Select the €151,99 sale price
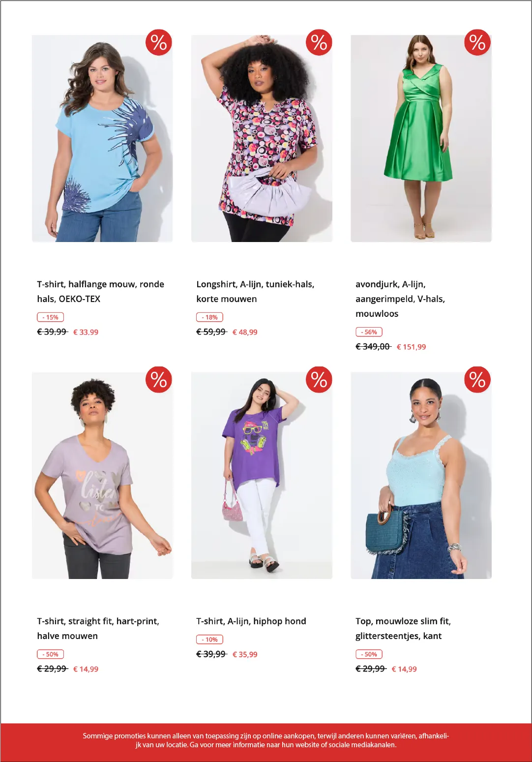This screenshot has height=762, width=532. coord(411,347)
